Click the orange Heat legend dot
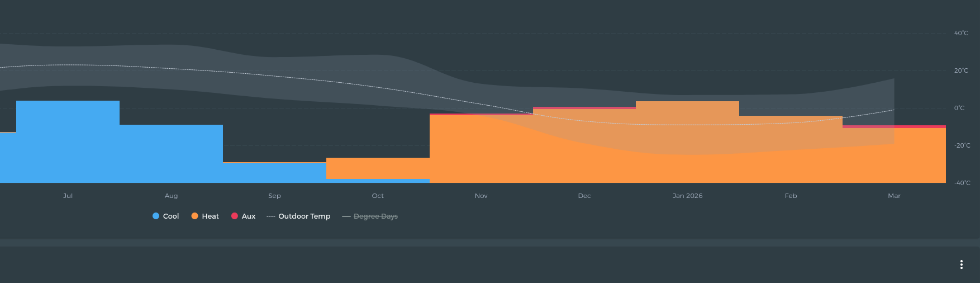 194,216
